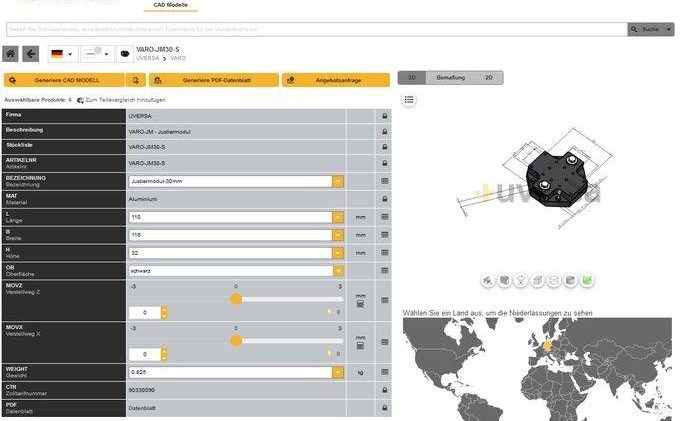Open the list menu icon in 3D viewer

click(x=409, y=99)
